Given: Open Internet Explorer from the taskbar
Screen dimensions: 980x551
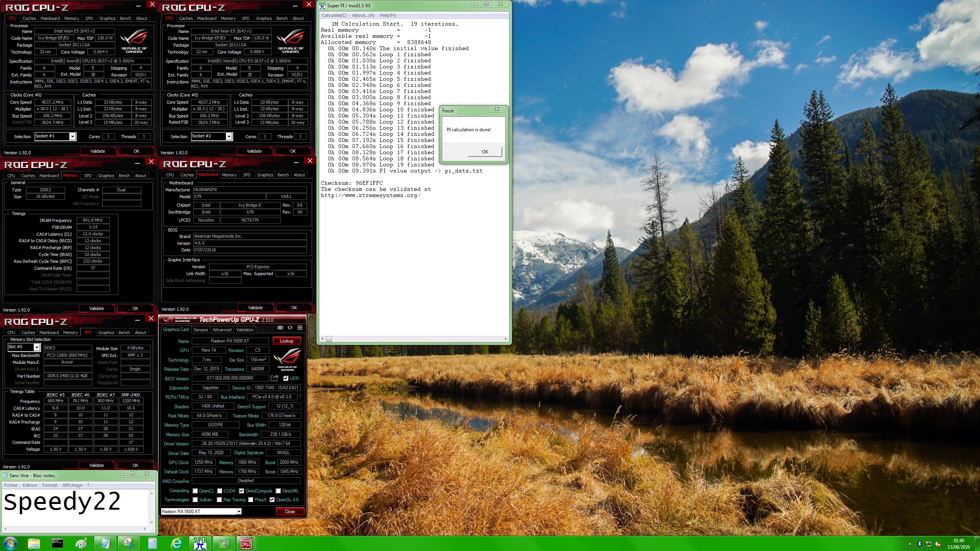Looking at the screenshot, I should click(176, 543).
